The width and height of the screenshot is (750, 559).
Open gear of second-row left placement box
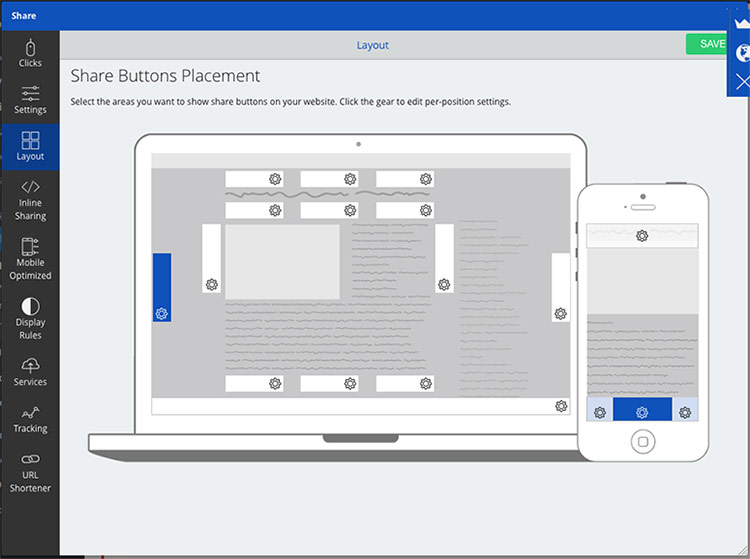click(x=275, y=210)
